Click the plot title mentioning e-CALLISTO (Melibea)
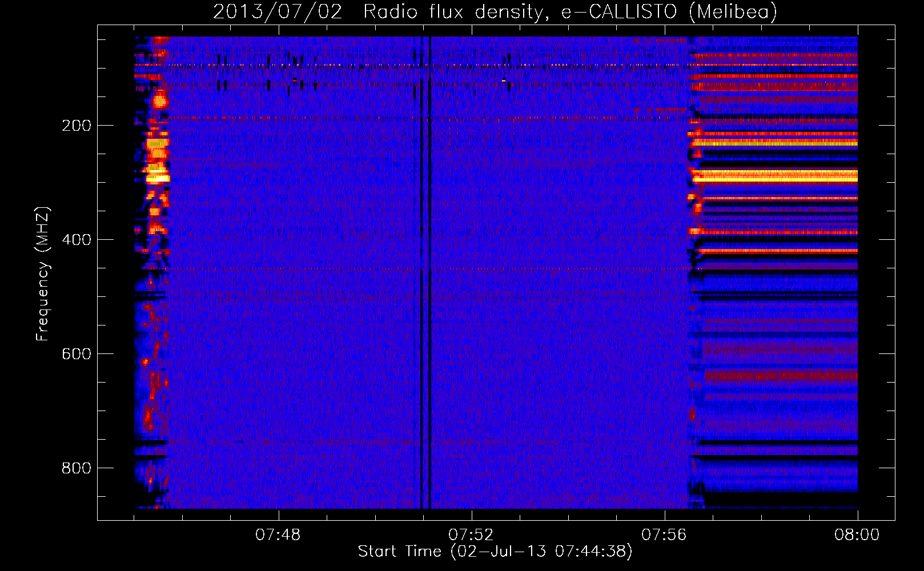 pos(495,11)
